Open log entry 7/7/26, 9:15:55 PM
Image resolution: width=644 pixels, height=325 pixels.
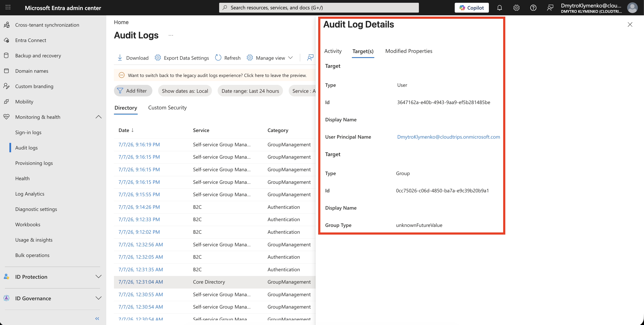(x=139, y=194)
